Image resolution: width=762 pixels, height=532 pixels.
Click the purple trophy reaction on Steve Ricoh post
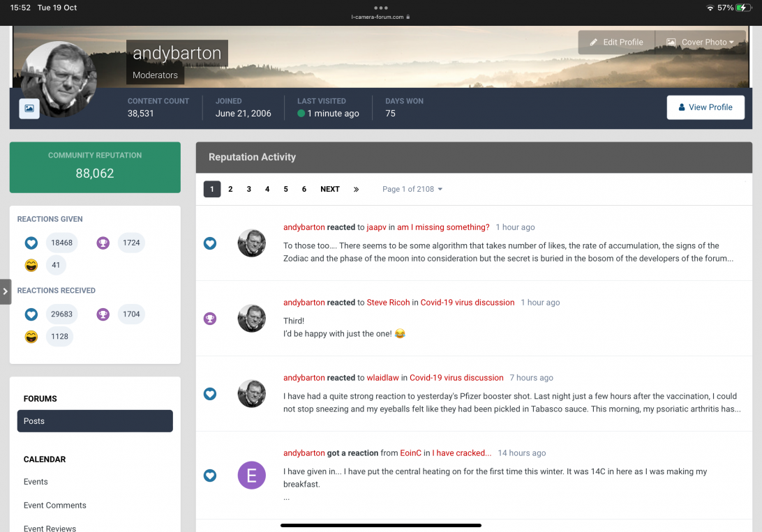coord(210,319)
